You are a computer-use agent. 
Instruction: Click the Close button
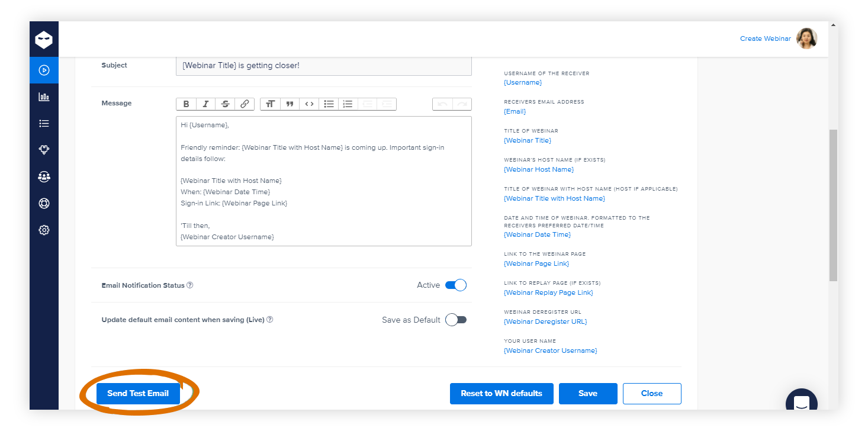click(652, 394)
